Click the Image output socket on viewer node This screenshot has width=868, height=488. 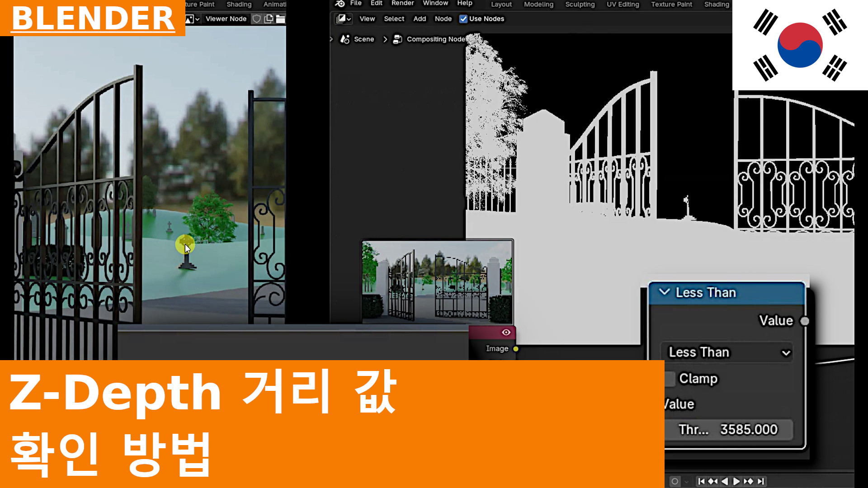click(x=516, y=349)
